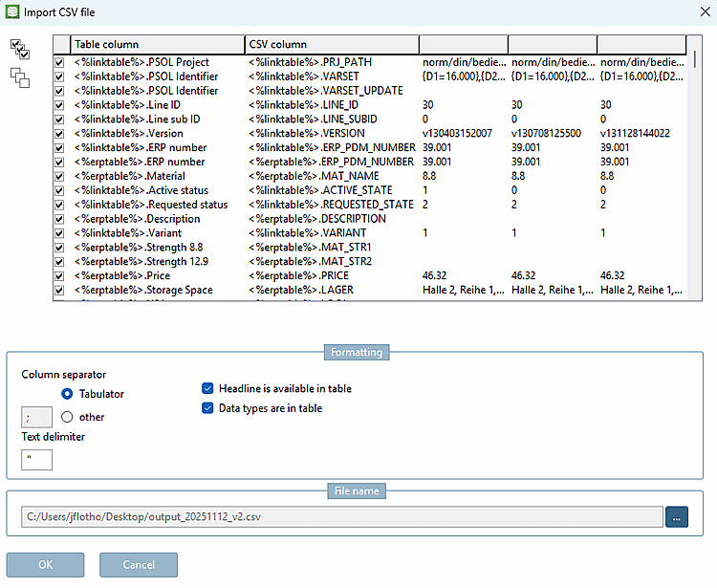717x588 pixels.
Task: Click the Cancel button
Action: tap(139, 565)
